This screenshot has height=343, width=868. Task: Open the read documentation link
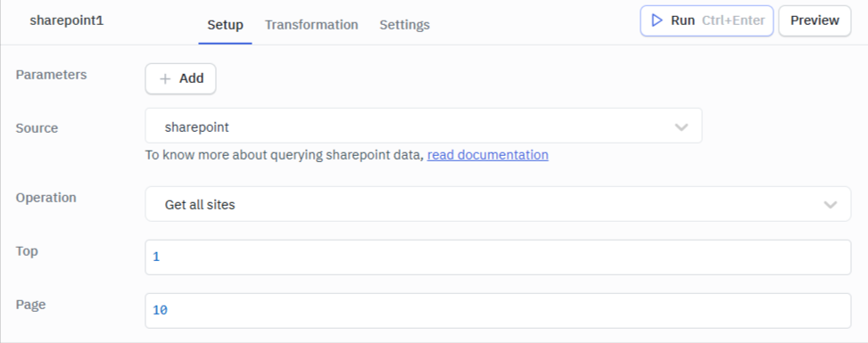[x=488, y=155]
